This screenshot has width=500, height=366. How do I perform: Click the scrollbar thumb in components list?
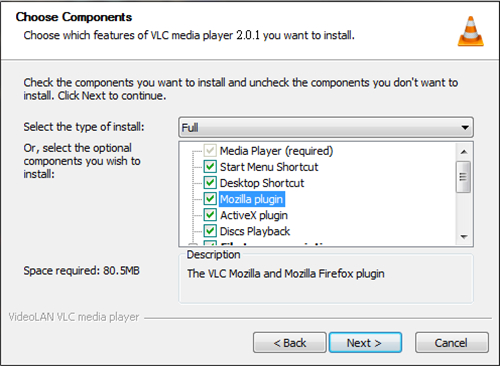[x=463, y=177]
